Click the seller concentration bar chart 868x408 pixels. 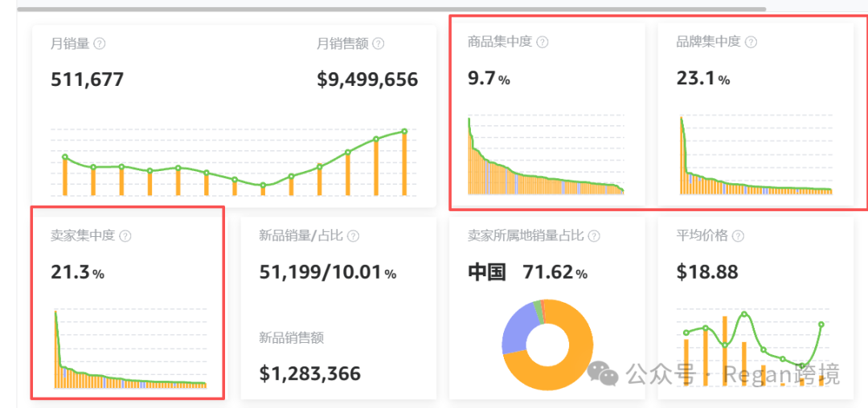(130, 349)
